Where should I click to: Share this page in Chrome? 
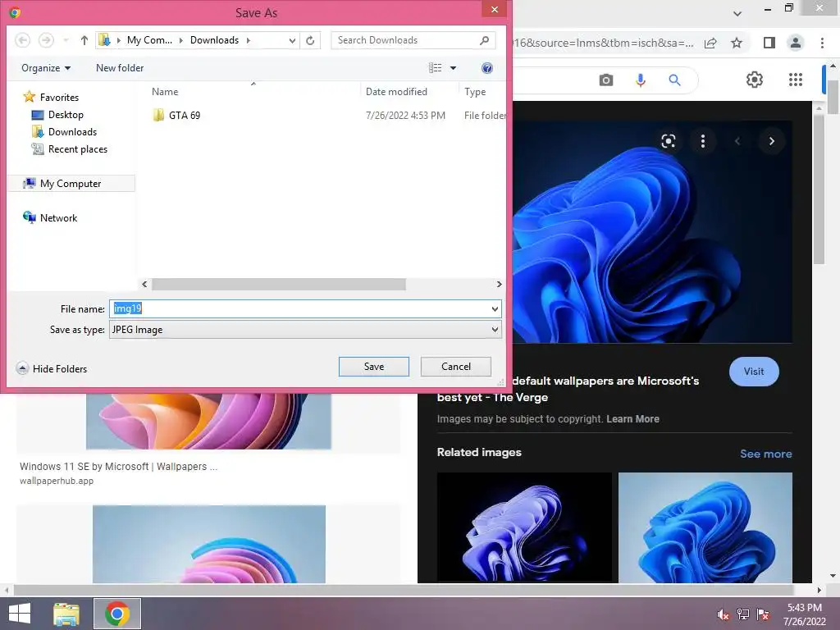coord(710,43)
